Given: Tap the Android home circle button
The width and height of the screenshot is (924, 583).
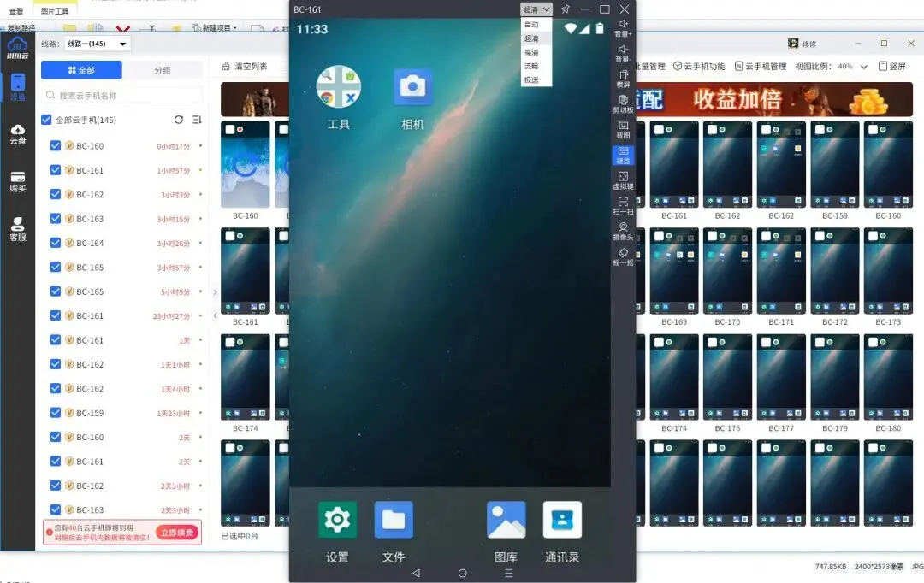Looking at the screenshot, I should [463, 573].
